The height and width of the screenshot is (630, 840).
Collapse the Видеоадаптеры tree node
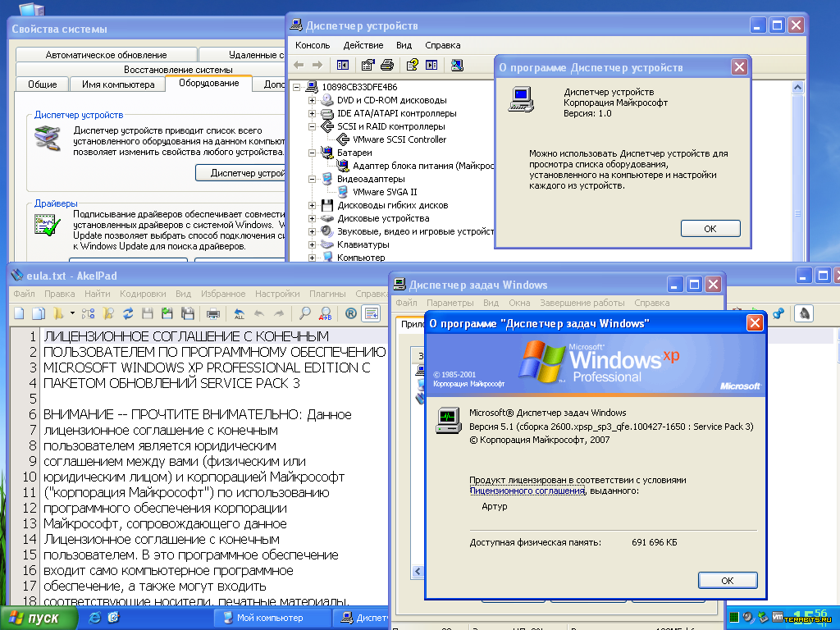coord(313,179)
